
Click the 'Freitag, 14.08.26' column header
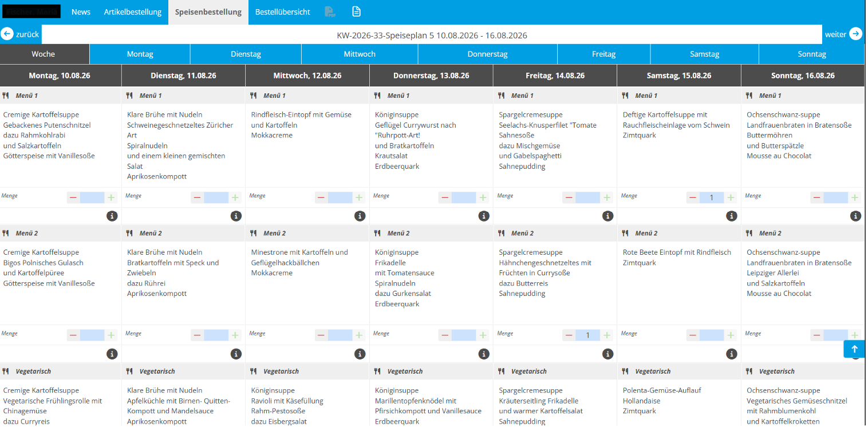click(555, 76)
